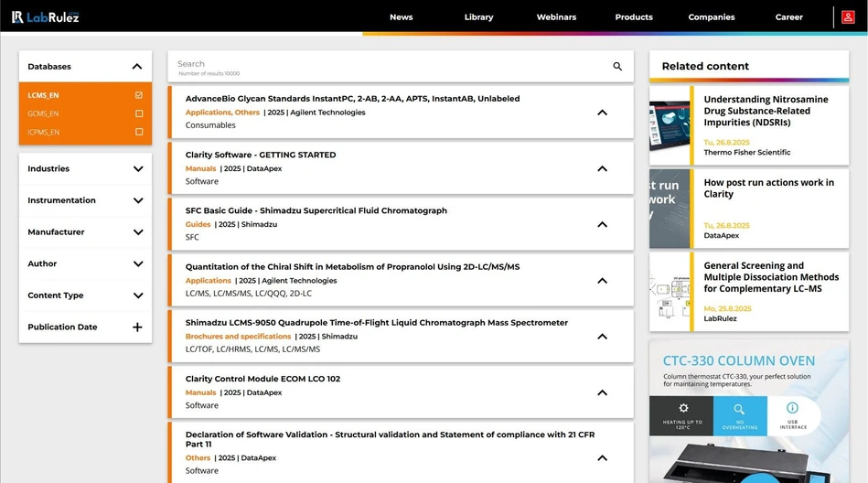This screenshot has height=483, width=868.
Task: Collapse Clarity Control Module ECOM result
Action: pos(602,392)
